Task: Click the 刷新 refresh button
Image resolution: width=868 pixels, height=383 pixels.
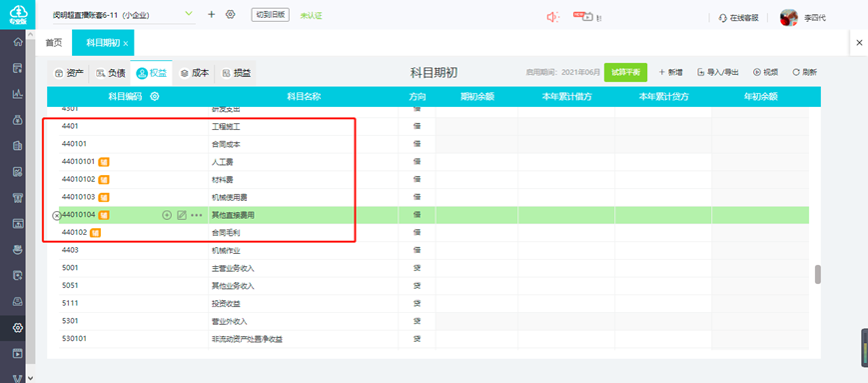Action: pyautogui.click(x=805, y=73)
